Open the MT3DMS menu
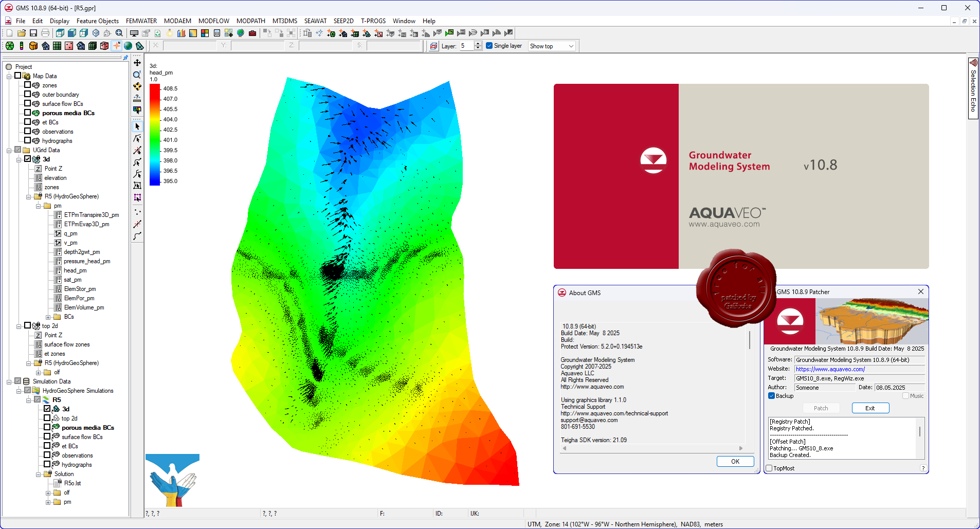This screenshot has height=529, width=980. [285, 21]
